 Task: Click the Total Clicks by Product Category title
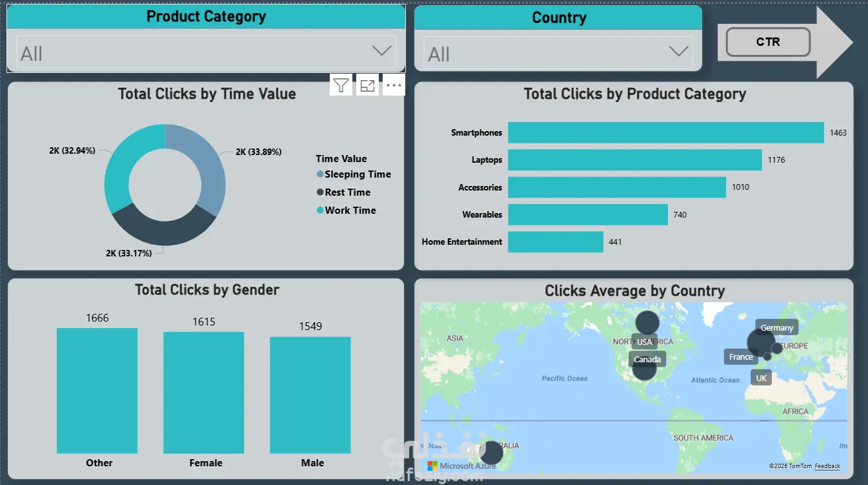pos(635,94)
